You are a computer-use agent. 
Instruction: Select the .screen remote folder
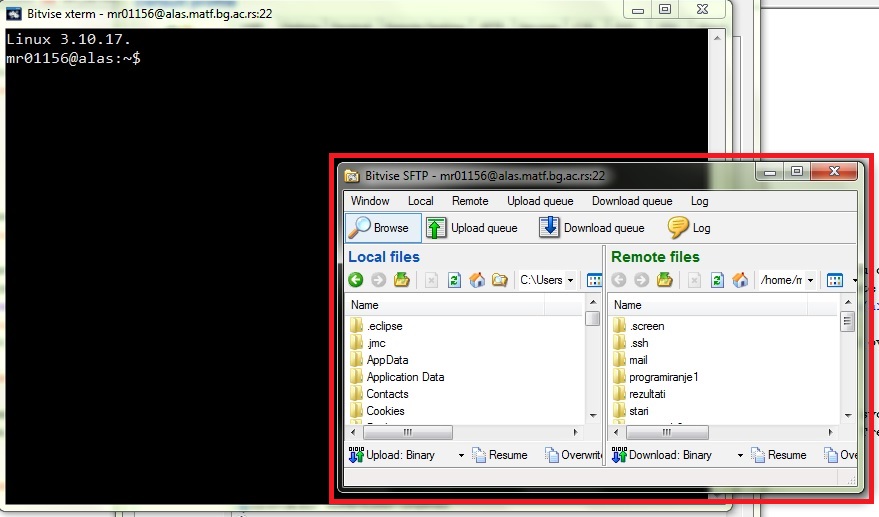click(x=639, y=326)
